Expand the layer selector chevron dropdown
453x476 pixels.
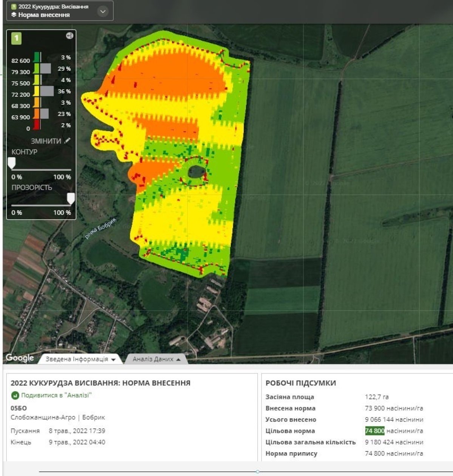[103, 11]
